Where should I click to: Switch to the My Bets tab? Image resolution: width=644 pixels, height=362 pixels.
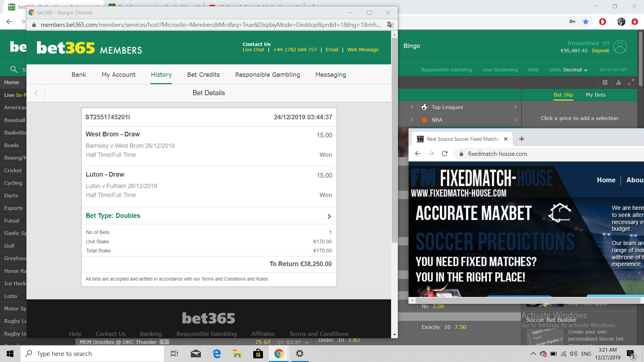tap(595, 95)
